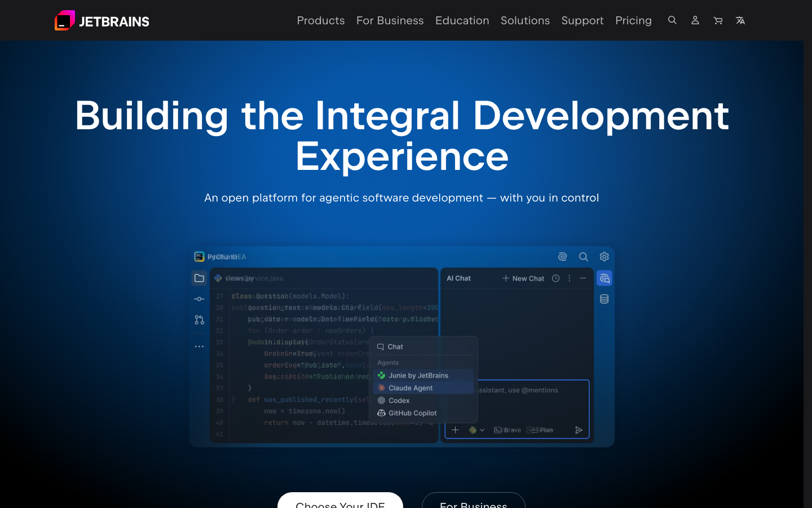812x508 pixels.
Task: Click the New Chat button
Action: [x=523, y=278]
